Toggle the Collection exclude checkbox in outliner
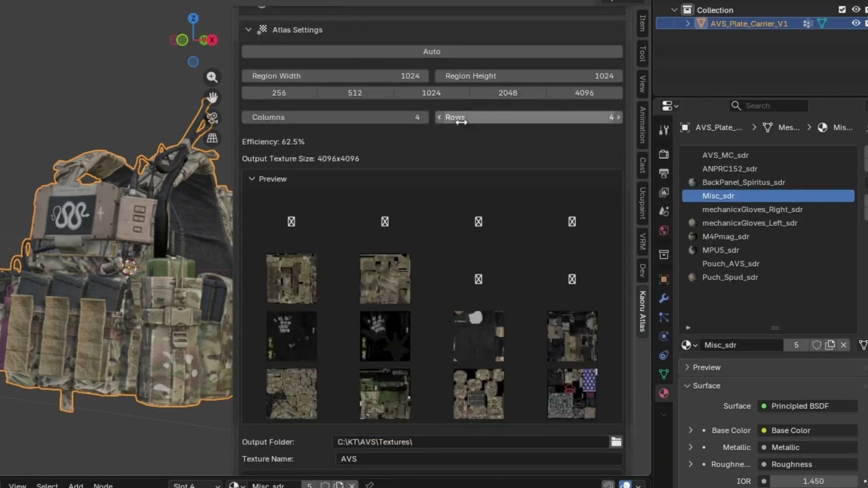The width and height of the screenshot is (868, 488). point(842,9)
